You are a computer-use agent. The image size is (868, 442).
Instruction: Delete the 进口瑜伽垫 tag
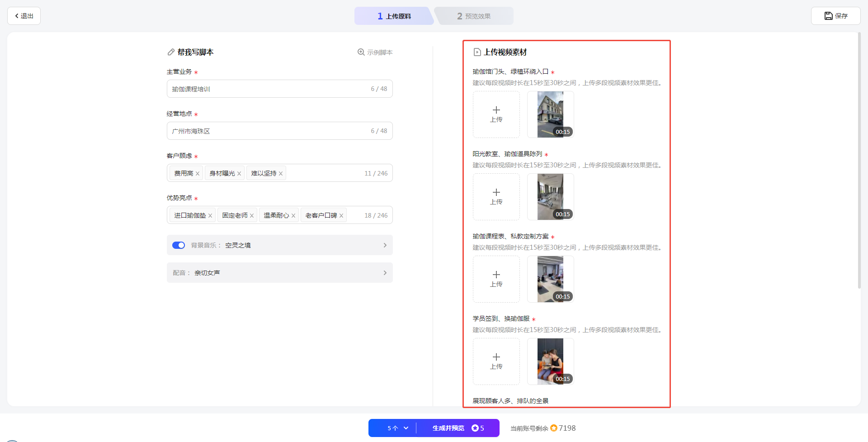[210, 216]
